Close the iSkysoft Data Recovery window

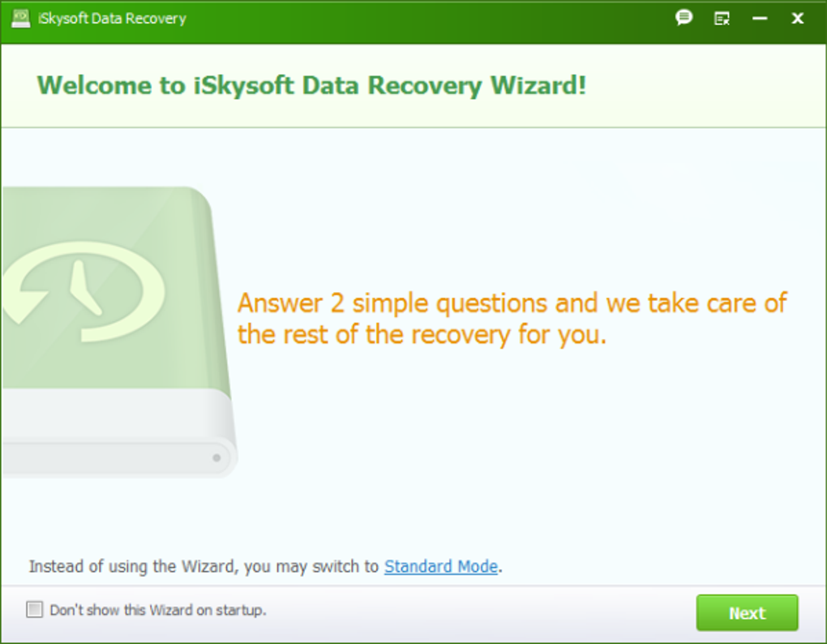798,19
